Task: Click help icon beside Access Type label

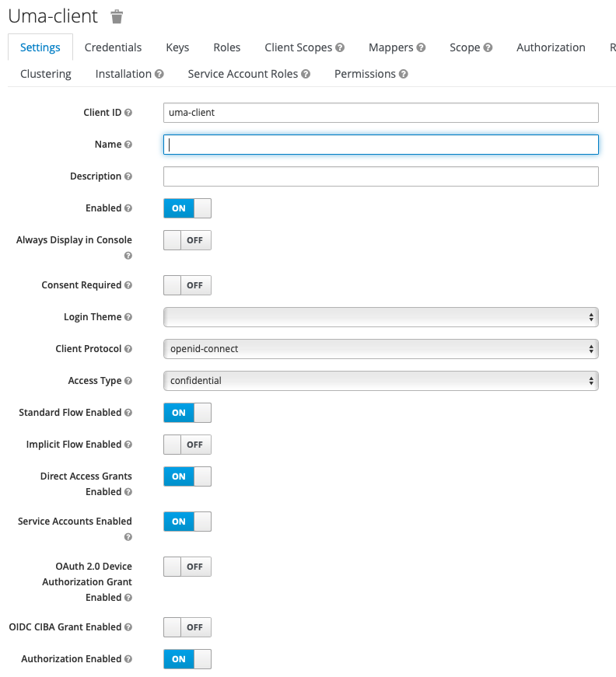Action: point(128,381)
